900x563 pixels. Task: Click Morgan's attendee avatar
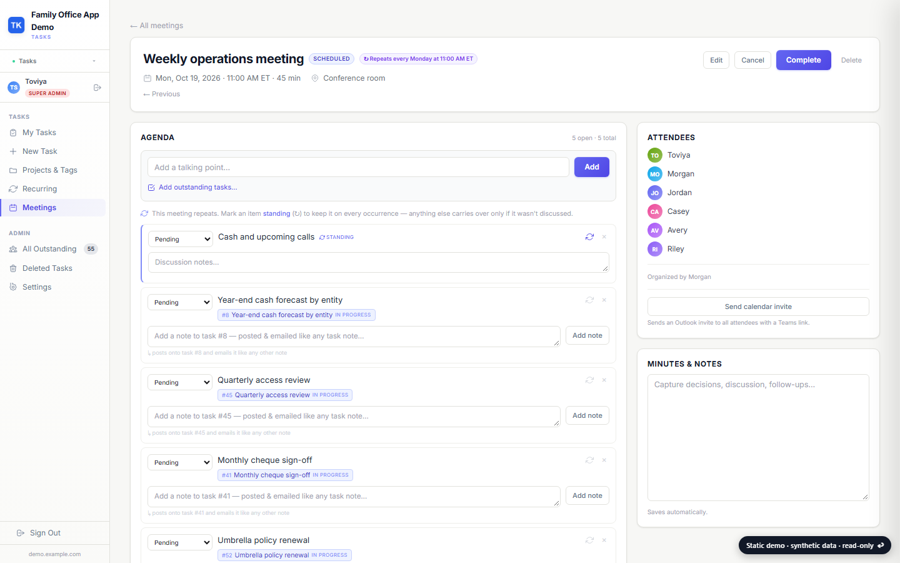click(x=654, y=174)
